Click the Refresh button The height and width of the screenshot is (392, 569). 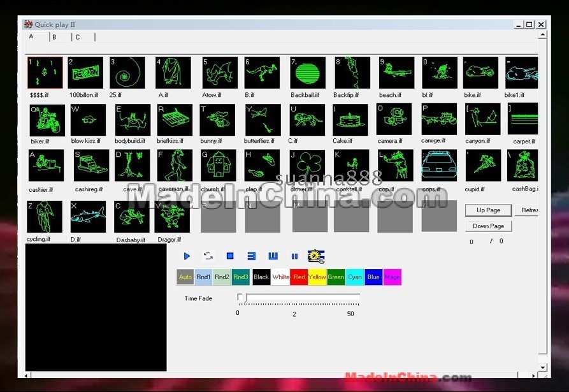pyautogui.click(x=526, y=210)
